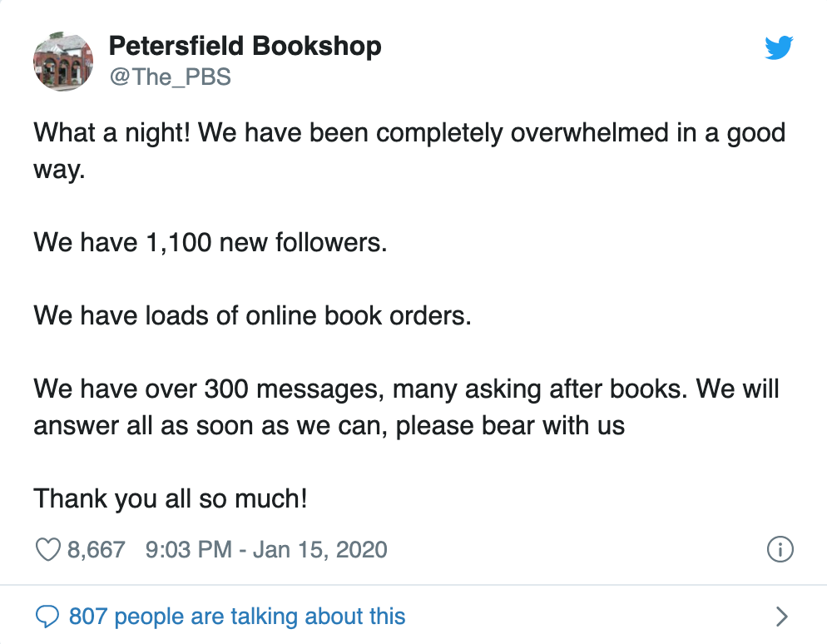Open the Petersfield Bookshop profile picture
This screenshot has height=644, width=827.
[x=62, y=61]
